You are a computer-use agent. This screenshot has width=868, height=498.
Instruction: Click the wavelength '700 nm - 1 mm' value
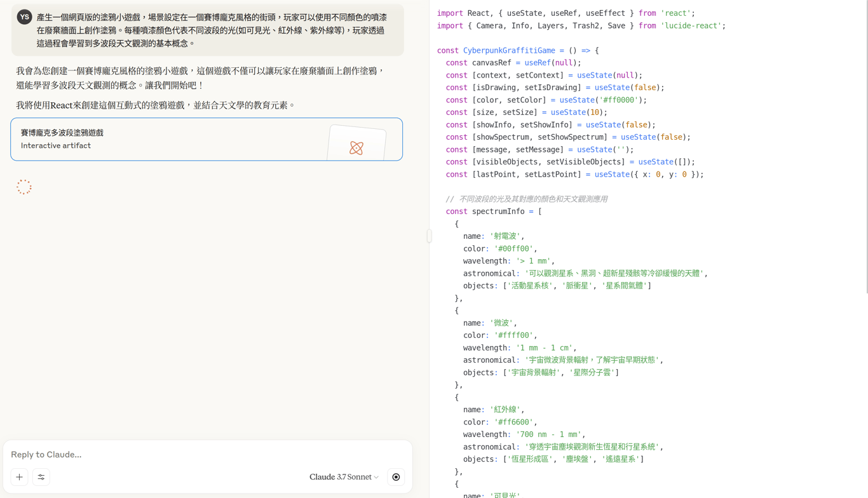(549, 434)
